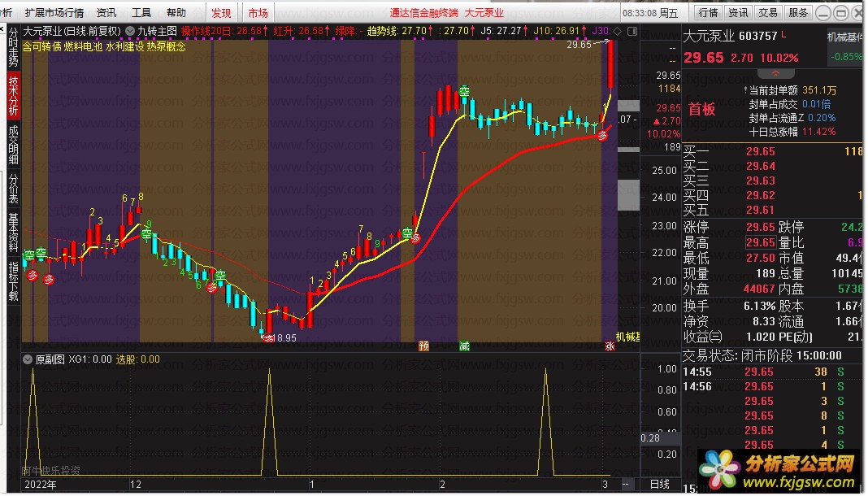Select the 分价表 sidebar tab
Viewport: 868px width, 496px height.
[13, 188]
